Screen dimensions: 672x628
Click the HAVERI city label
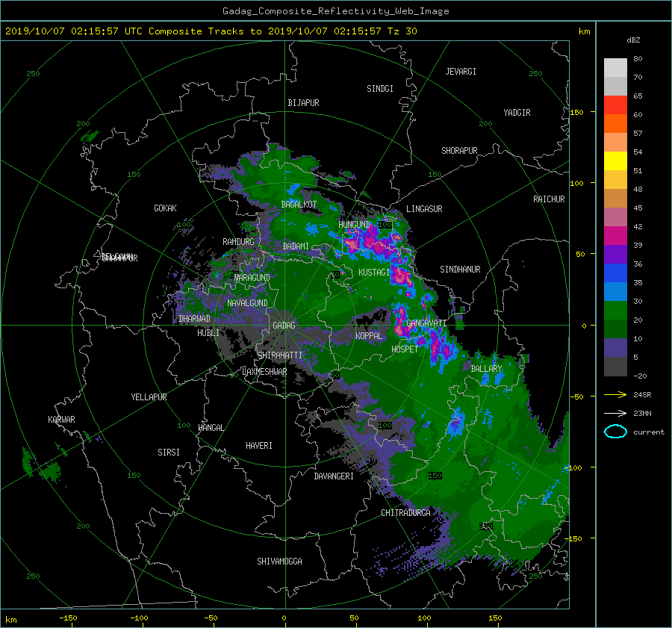(x=259, y=446)
